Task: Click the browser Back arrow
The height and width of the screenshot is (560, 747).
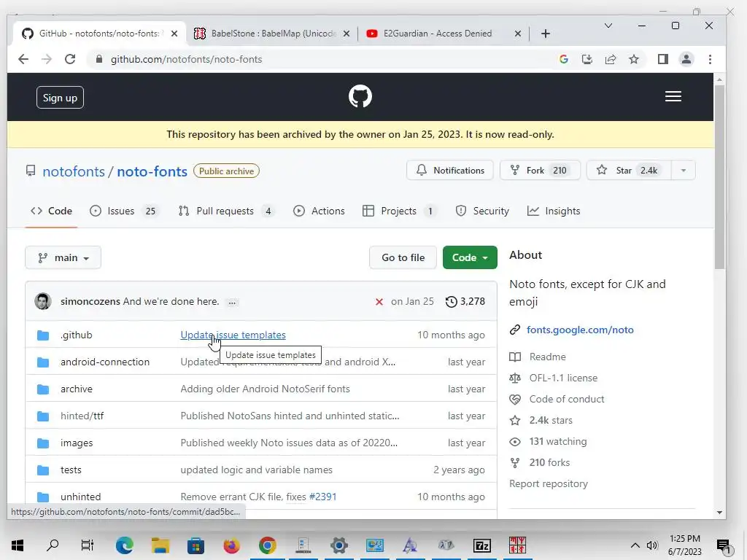Action: point(23,59)
